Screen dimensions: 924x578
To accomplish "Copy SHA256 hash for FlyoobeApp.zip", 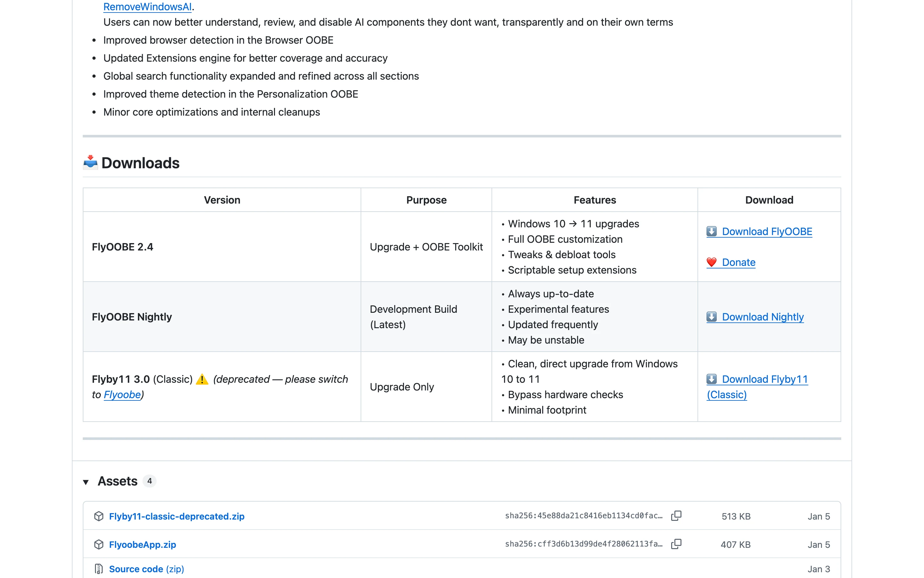I will pos(676,544).
